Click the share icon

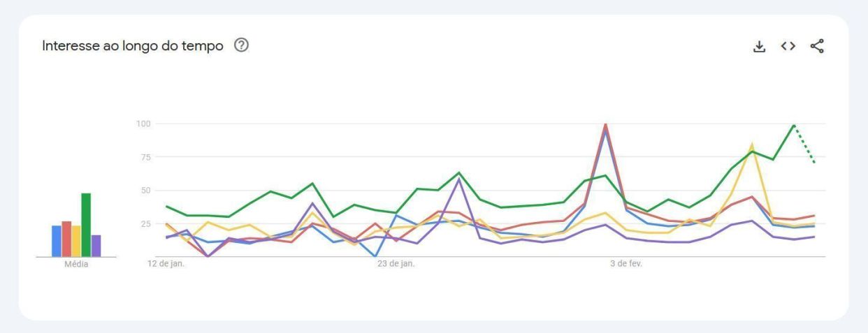pyautogui.click(x=817, y=47)
